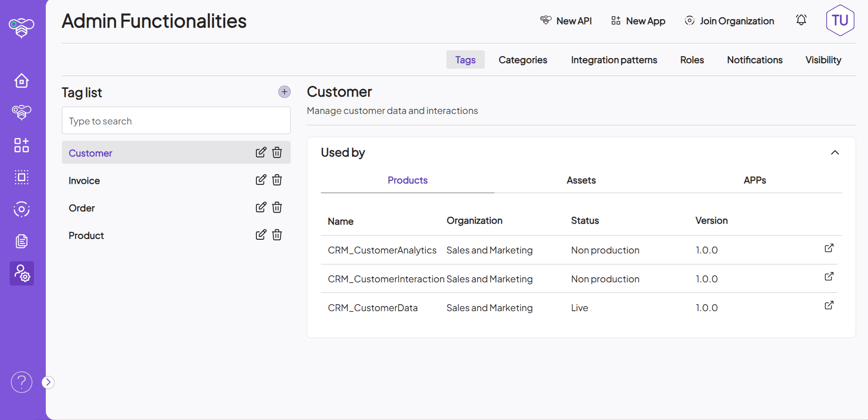Select the Admin settings icon in sidebar
This screenshot has width=868, height=420.
[x=21, y=273]
